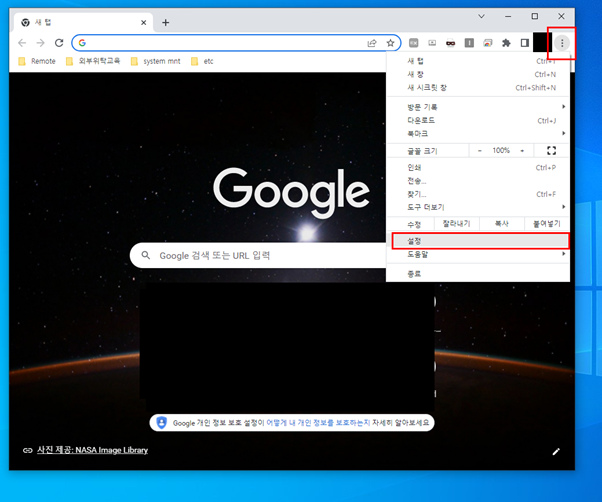Close the 새 탭 tab
The height and width of the screenshot is (502, 602).
(144, 23)
